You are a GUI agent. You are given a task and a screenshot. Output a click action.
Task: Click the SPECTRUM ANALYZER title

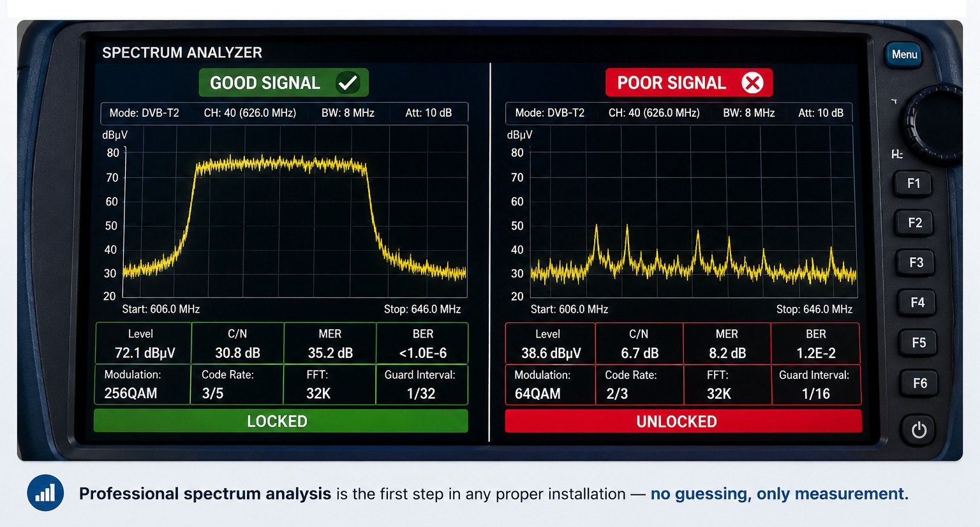[182, 52]
